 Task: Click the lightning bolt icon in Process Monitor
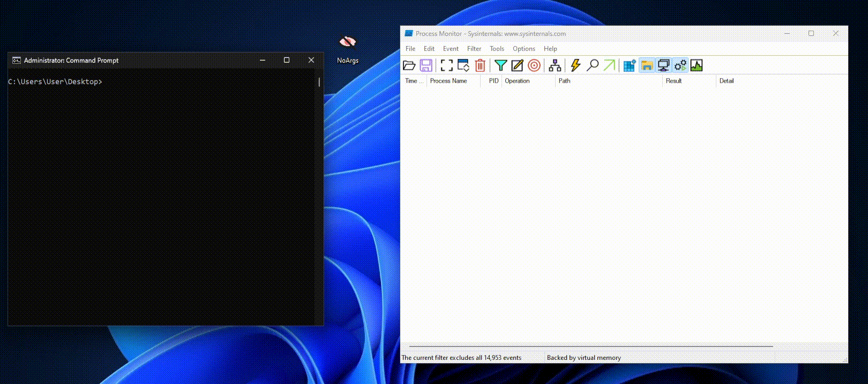[575, 65]
